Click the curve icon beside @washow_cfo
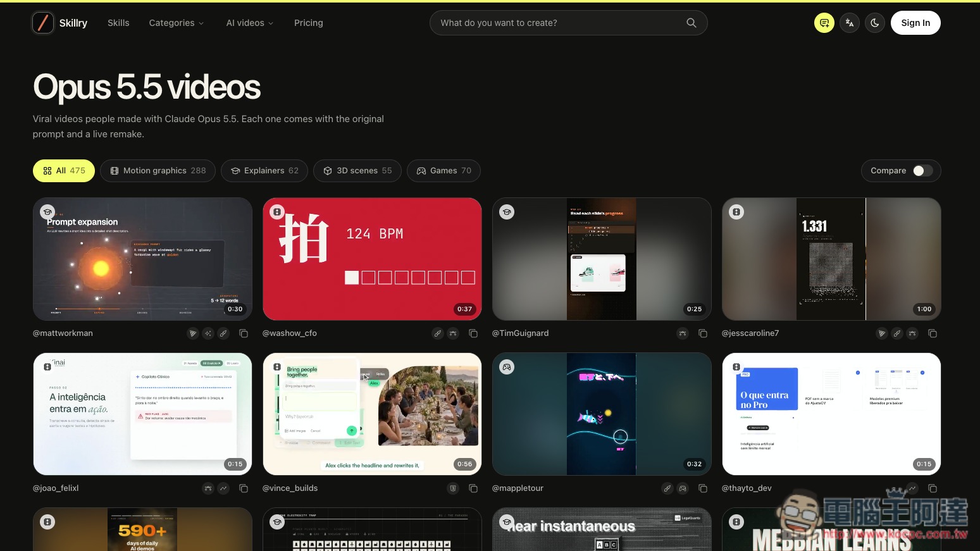980x551 pixels. point(453,333)
